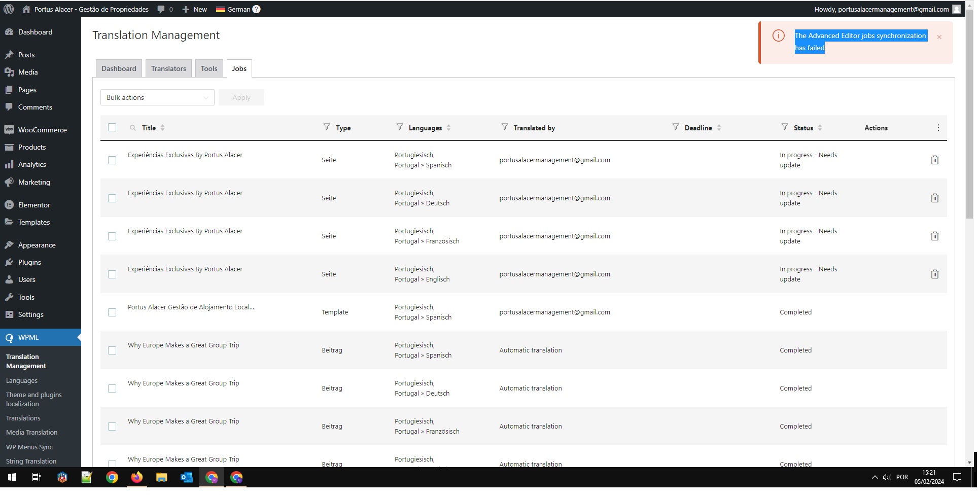Open Theme and plugins localization link
Viewport: 980px width, 497px height.
34,400
